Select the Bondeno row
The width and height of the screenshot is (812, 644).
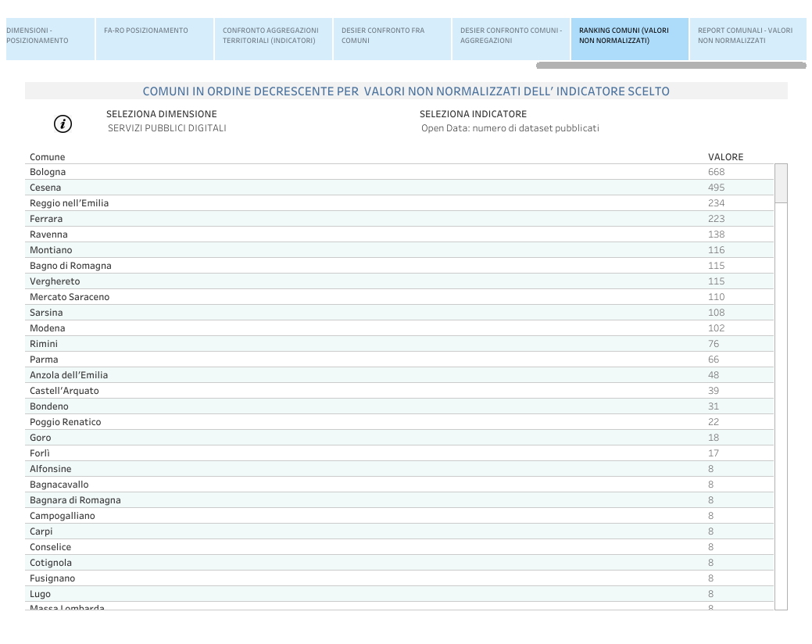click(399, 406)
